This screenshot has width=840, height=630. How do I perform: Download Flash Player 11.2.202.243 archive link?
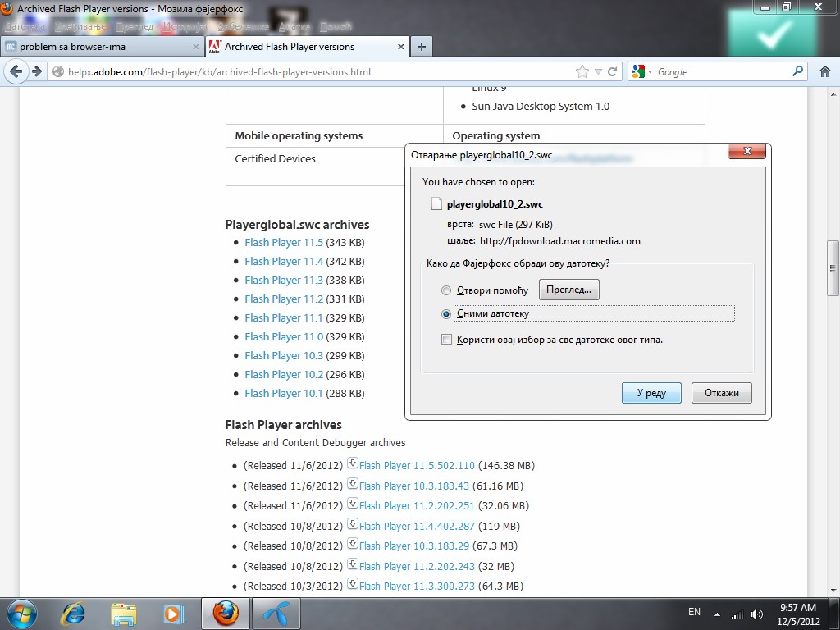point(417,566)
